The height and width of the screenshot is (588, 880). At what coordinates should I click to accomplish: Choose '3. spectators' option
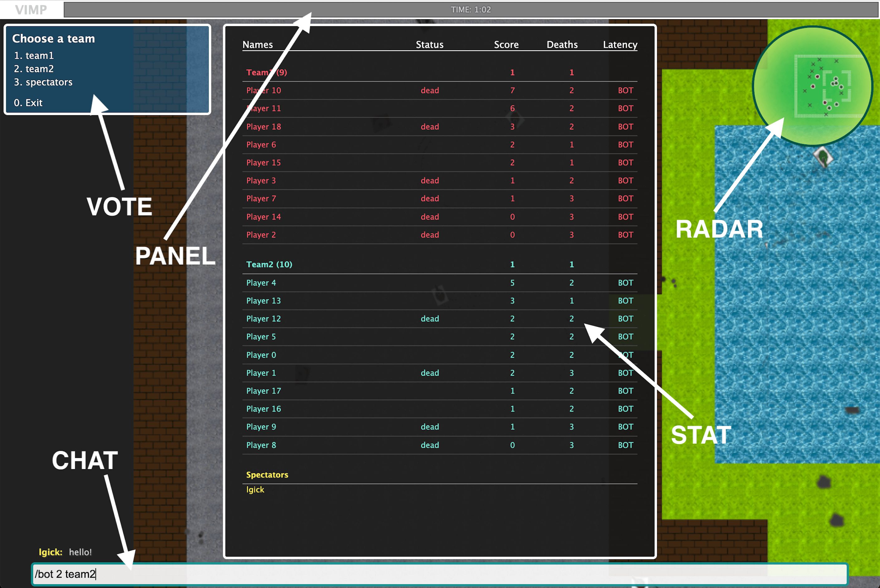(x=43, y=82)
